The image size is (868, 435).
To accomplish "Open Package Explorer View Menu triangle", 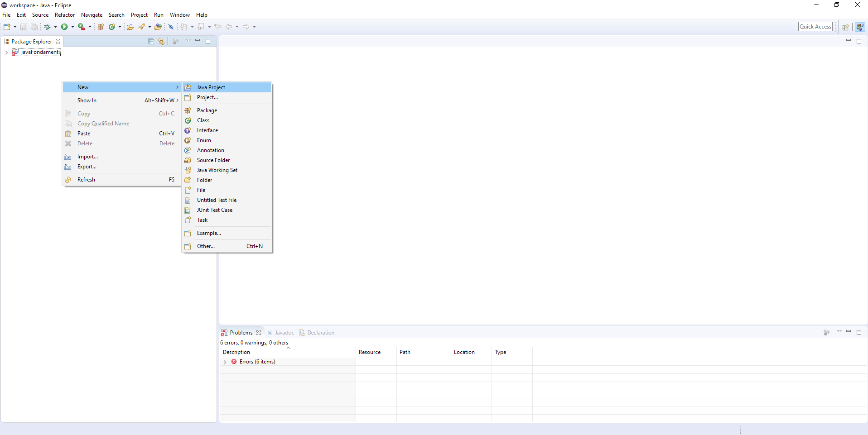I will (188, 41).
